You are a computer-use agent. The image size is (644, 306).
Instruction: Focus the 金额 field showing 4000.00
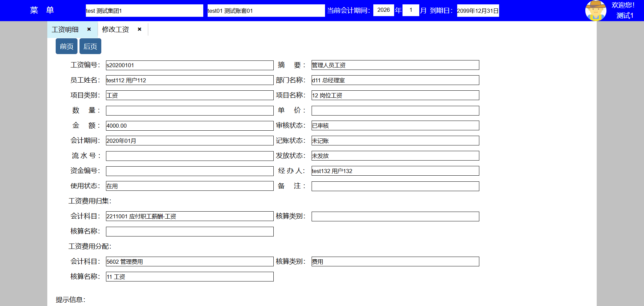[190, 126]
